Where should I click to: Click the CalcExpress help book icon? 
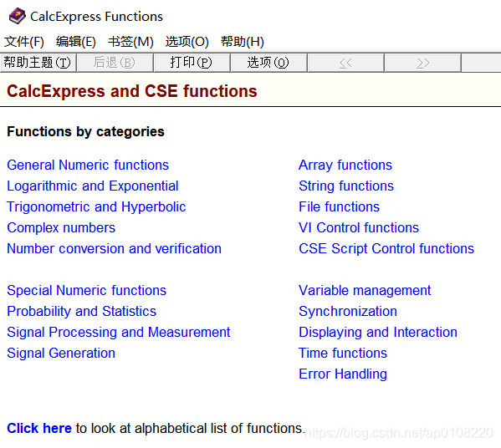coord(18,16)
